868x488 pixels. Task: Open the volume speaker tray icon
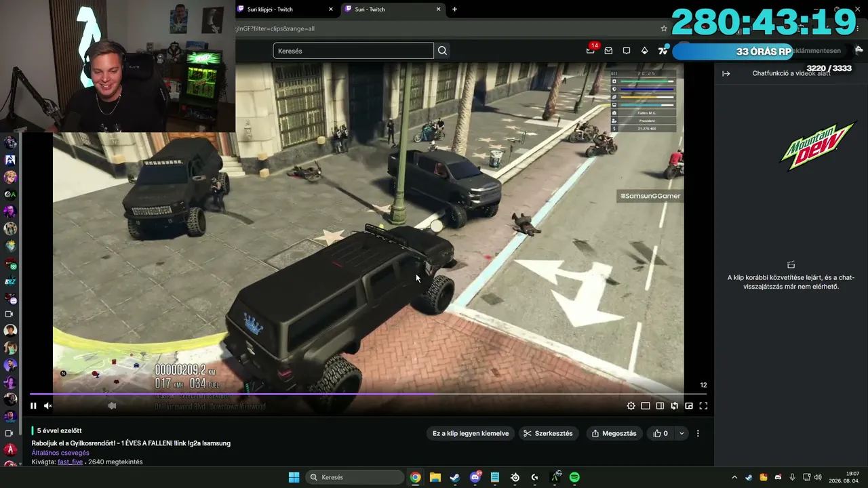818,477
